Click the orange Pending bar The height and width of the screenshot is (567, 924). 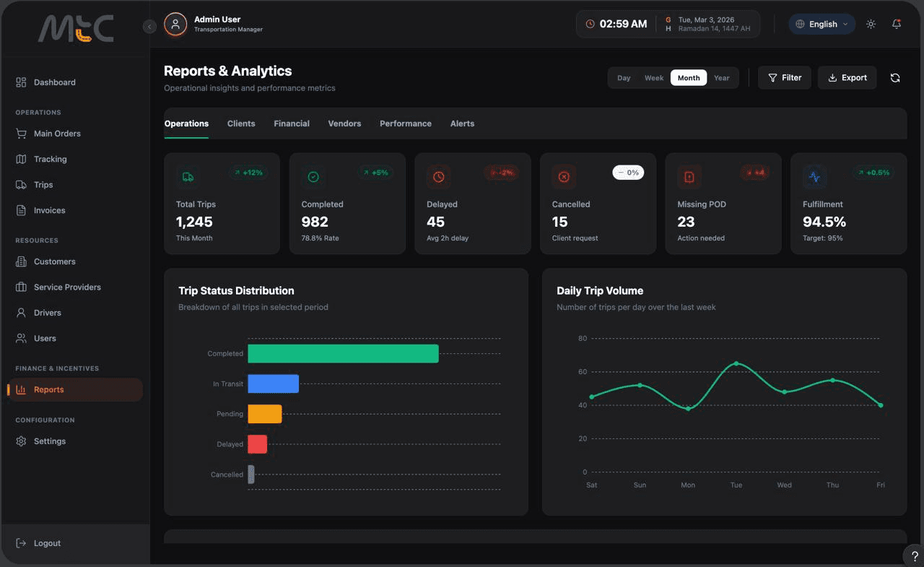point(265,414)
